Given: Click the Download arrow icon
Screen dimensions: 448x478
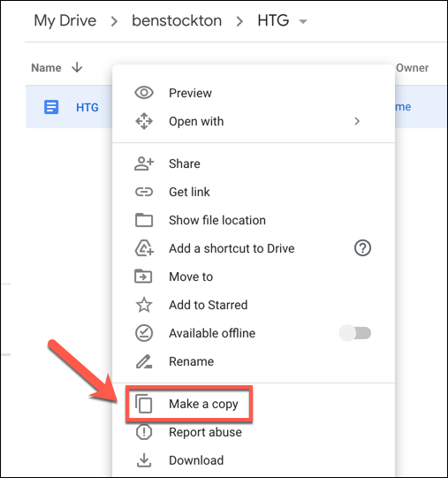Looking at the screenshot, I should pyautogui.click(x=144, y=460).
